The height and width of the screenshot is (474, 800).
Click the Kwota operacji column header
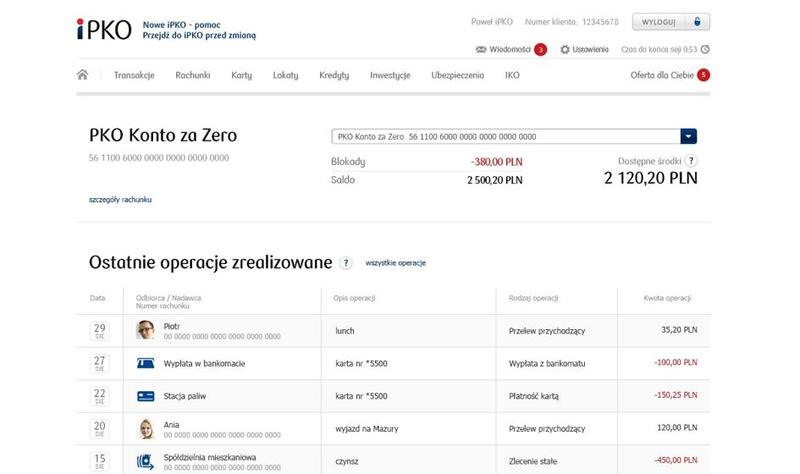(x=667, y=298)
